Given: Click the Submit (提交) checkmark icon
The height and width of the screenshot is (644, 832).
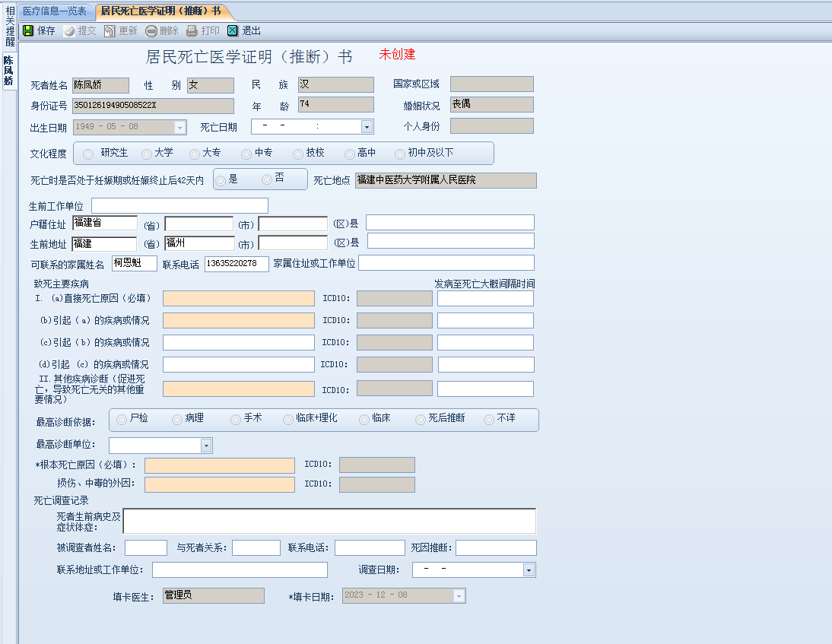Looking at the screenshot, I should tap(69, 30).
